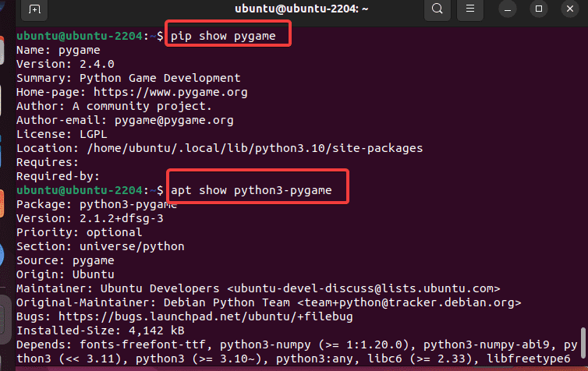Click 'python3-numpy-abi9' dependency text
The width and height of the screenshot is (588, 371).
[x=487, y=344]
